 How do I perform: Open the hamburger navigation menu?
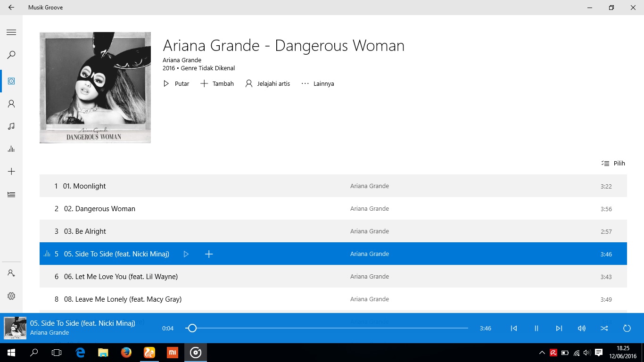tap(11, 32)
